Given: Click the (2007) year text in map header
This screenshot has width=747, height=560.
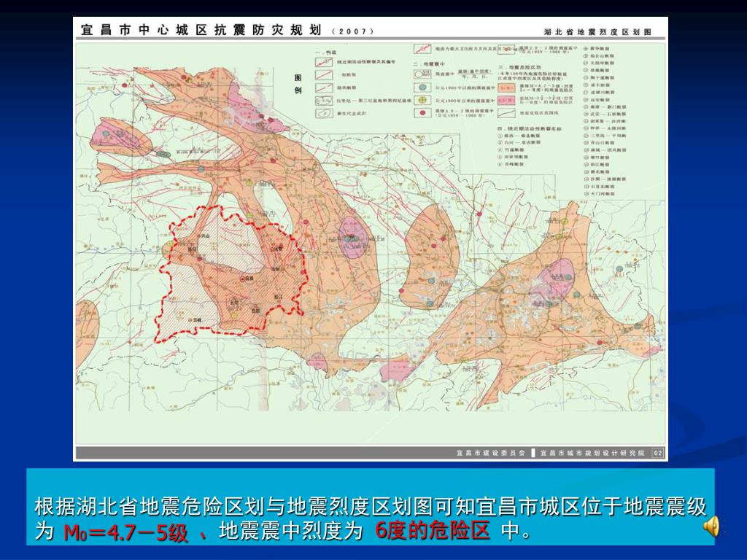Looking at the screenshot, I should [x=352, y=31].
